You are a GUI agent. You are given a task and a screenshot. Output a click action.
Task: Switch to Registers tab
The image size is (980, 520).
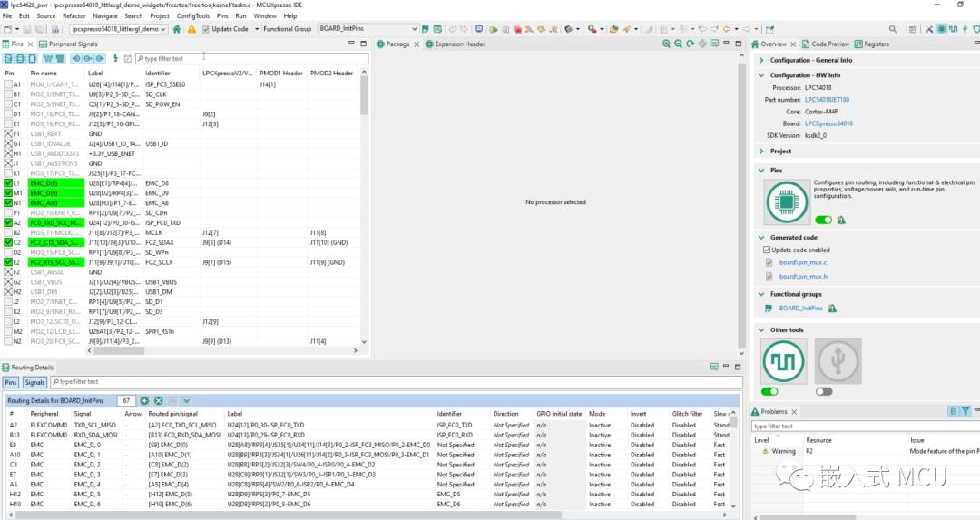pyautogui.click(x=871, y=44)
